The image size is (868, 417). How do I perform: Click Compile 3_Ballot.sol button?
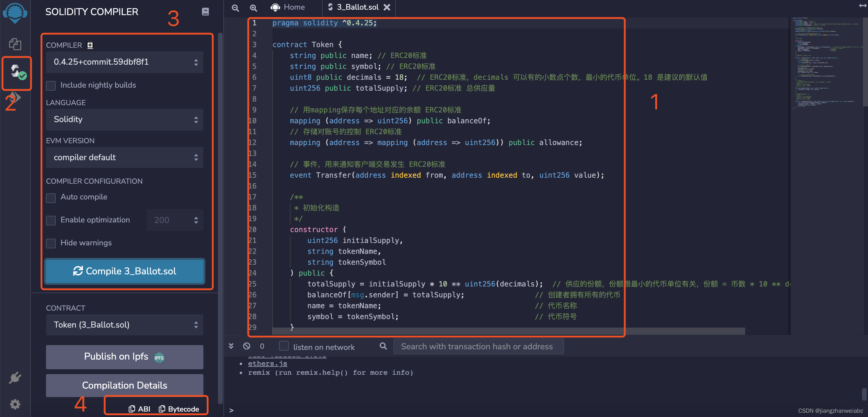[x=124, y=271]
